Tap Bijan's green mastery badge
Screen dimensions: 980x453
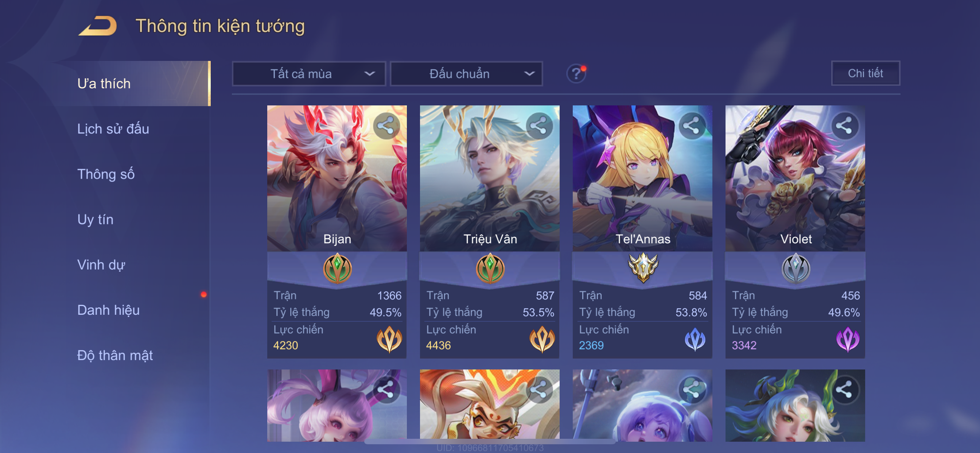(x=337, y=268)
